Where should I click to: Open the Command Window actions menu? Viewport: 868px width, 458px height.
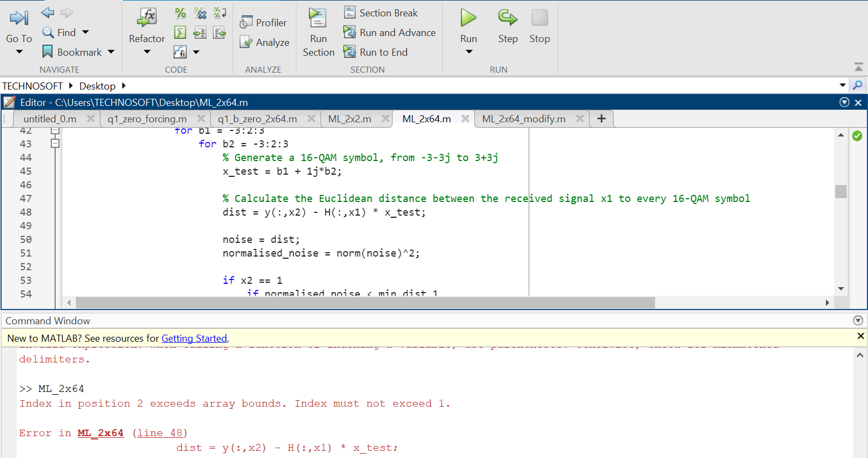pyautogui.click(x=858, y=320)
